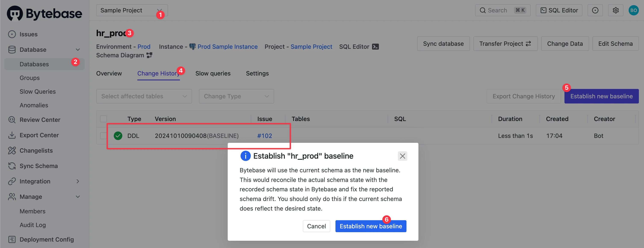Confirm Establish new baseline in dialog

click(371, 226)
